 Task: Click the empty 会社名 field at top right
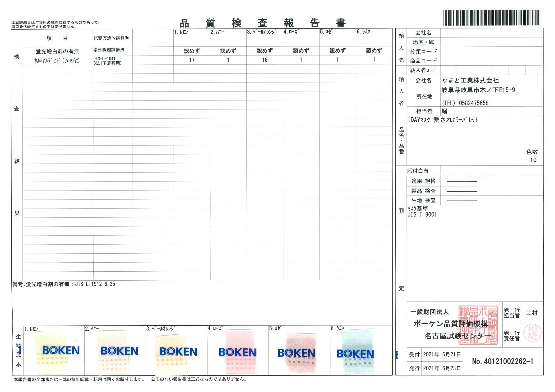[491, 33]
